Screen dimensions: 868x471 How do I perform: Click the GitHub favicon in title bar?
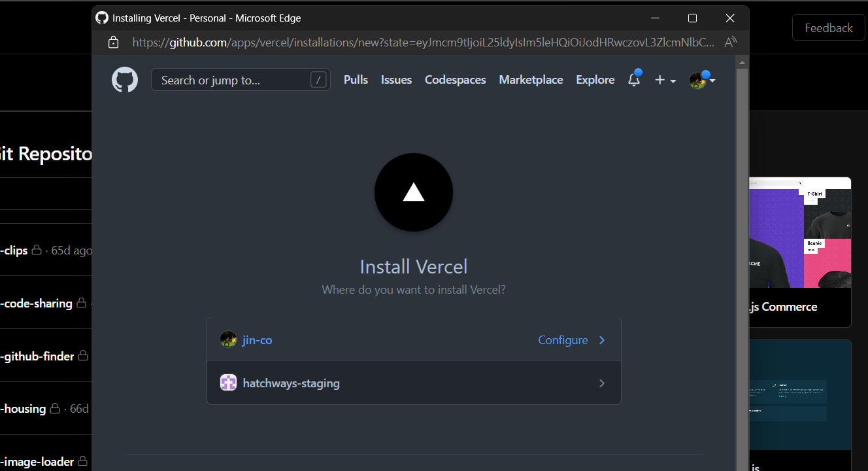tap(102, 18)
